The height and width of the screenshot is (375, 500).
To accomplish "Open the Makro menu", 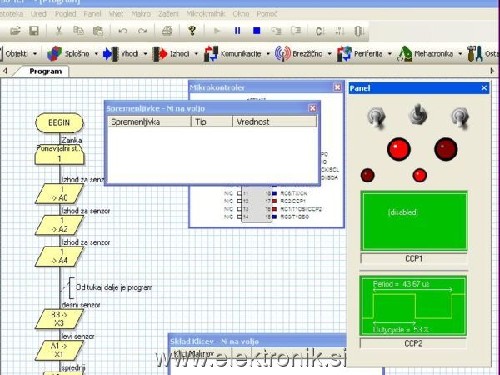I will pos(141,14).
